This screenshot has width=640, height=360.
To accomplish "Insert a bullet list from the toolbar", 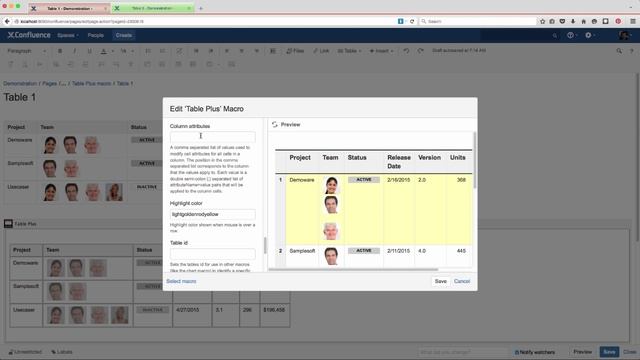I will [x=148, y=51].
